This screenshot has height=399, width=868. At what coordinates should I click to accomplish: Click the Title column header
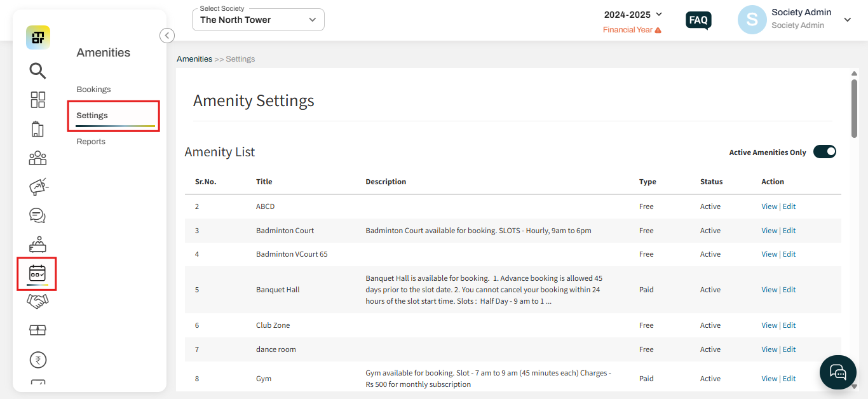[264, 182]
